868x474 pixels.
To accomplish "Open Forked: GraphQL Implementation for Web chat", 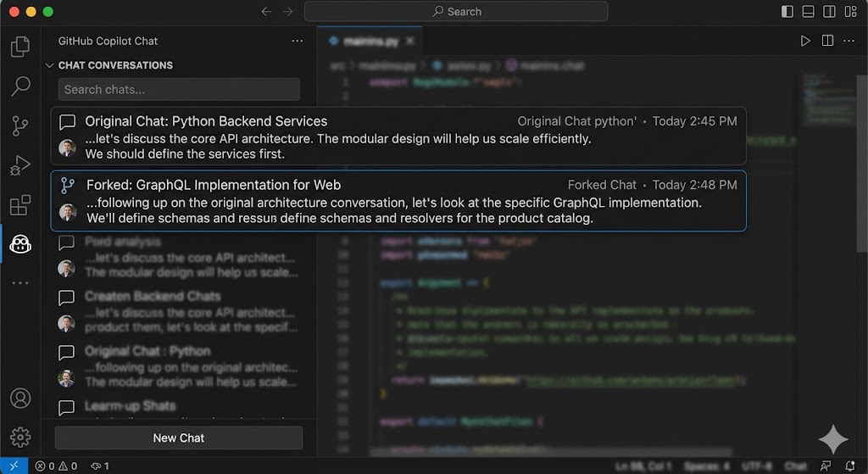I will [x=398, y=200].
